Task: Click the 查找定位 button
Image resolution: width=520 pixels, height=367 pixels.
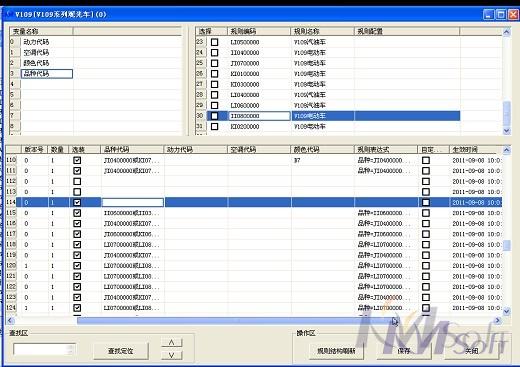Action: pyautogui.click(x=121, y=351)
